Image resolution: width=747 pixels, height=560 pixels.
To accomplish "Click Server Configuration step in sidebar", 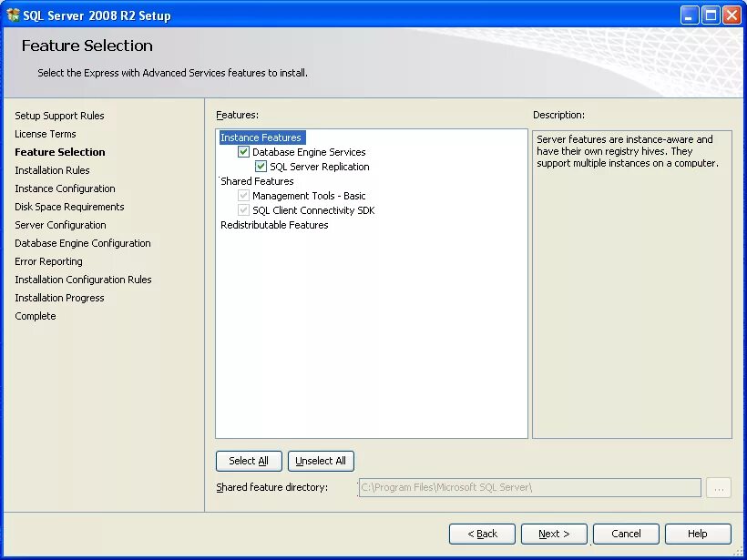I will [x=60, y=225].
